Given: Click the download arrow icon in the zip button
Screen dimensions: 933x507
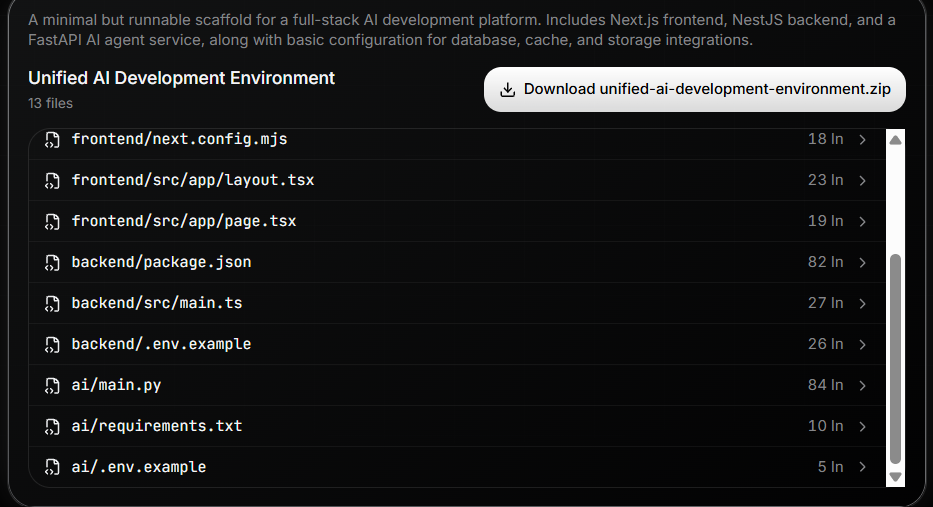Looking at the screenshot, I should tap(508, 89).
